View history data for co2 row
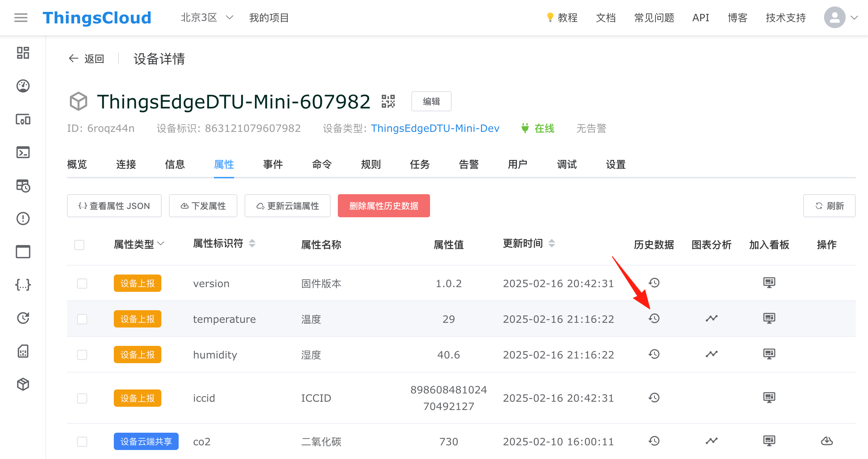Viewport: 868px width, 459px height. pos(654,441)
